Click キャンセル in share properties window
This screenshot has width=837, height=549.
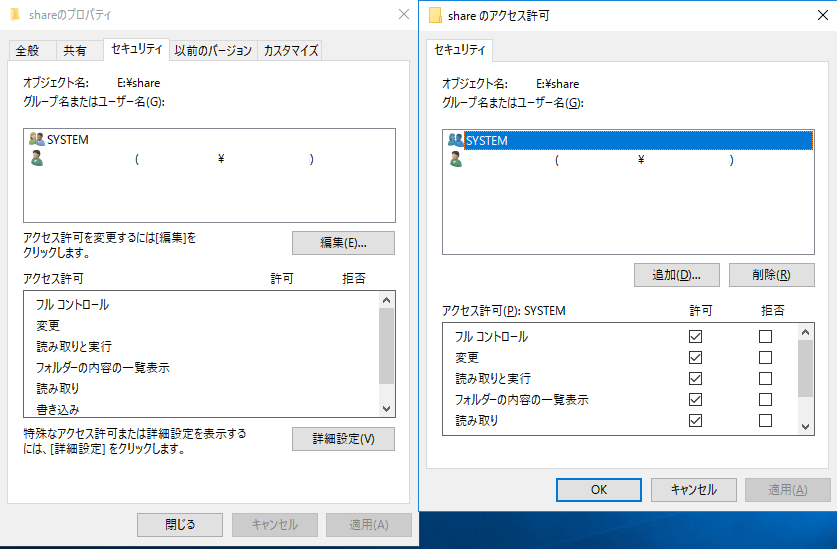(274, 525)
